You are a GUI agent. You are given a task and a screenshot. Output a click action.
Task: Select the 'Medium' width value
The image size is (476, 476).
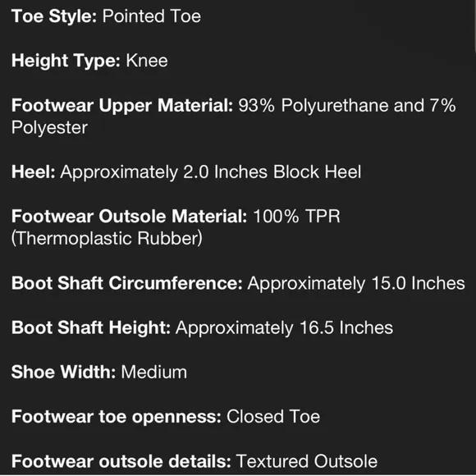point(154,372)
